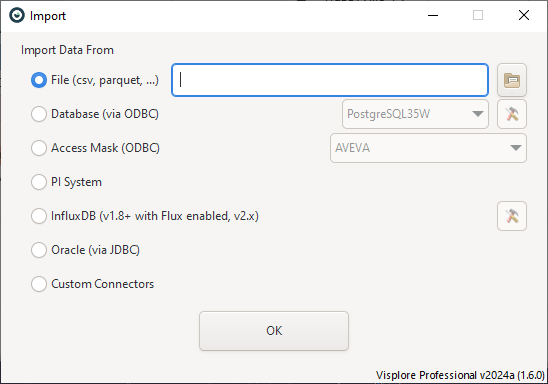The width and height of the screenshot is (548, 384).
Task: Open InfluxDB settings hammer icon
Action: pyautogui.click(x=512, y=216)
